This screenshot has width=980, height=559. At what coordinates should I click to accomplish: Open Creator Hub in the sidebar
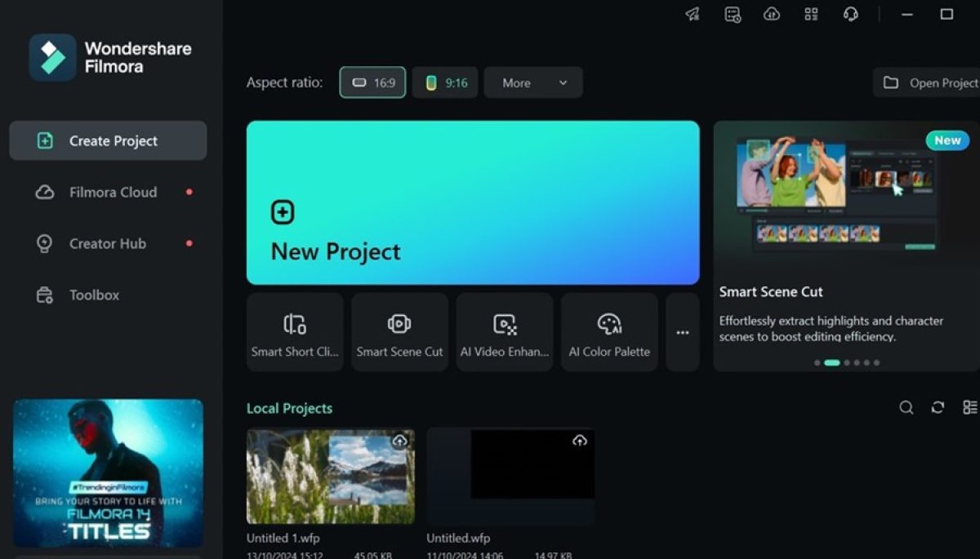click(x=108, y=243)
